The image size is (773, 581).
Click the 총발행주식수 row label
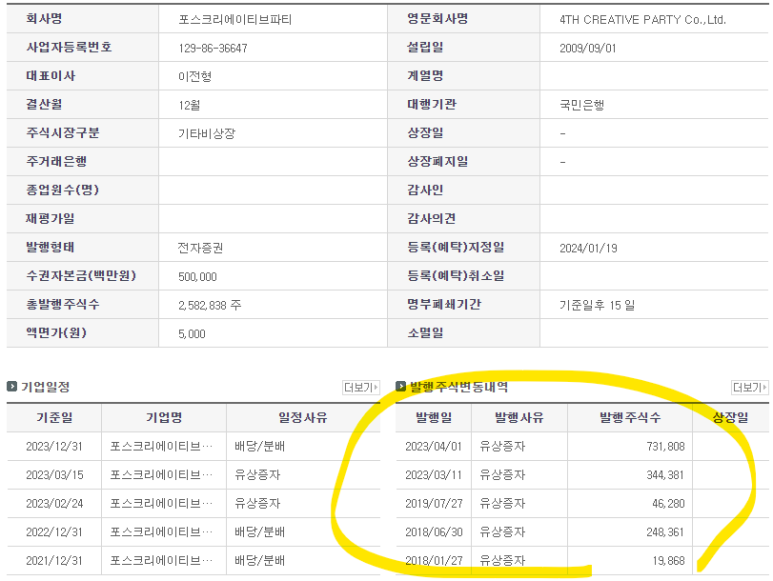[x=63, y=305]
